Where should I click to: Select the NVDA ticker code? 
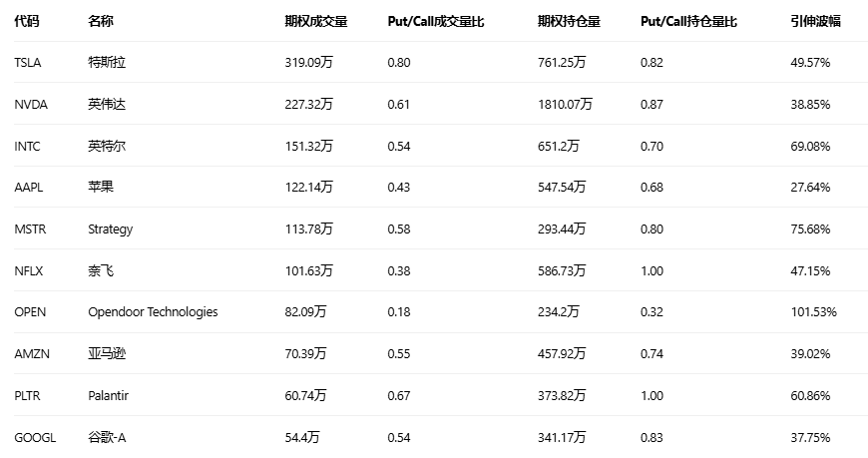[x=31, y=105]
